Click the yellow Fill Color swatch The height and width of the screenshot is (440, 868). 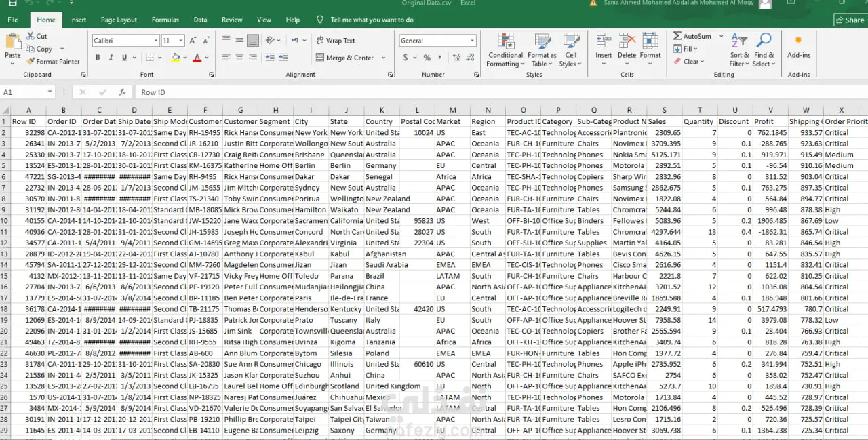tap(176, 58)
